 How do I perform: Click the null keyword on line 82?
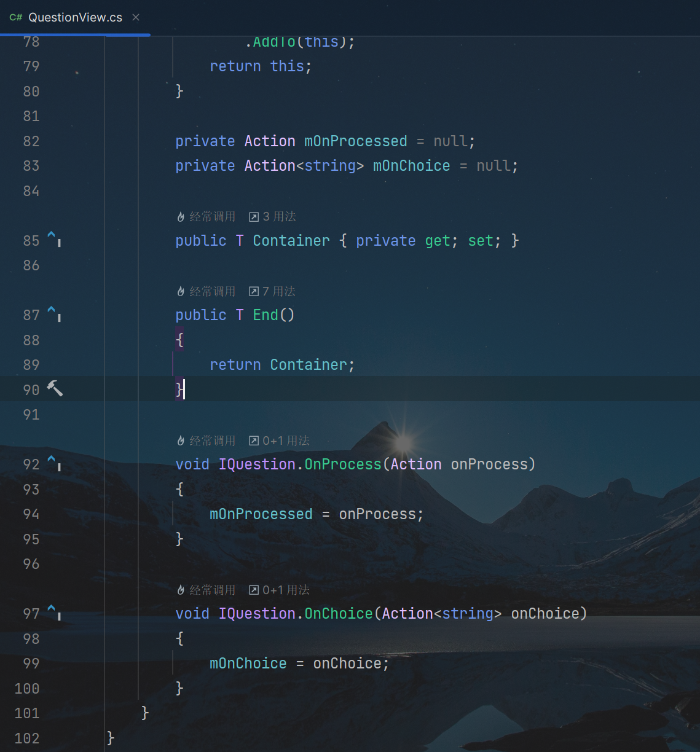pyautogui.click(x=450, y=141)
